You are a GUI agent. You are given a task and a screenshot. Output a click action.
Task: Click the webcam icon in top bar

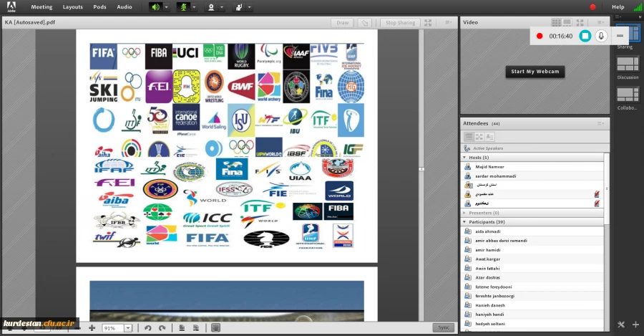point(210,7)
